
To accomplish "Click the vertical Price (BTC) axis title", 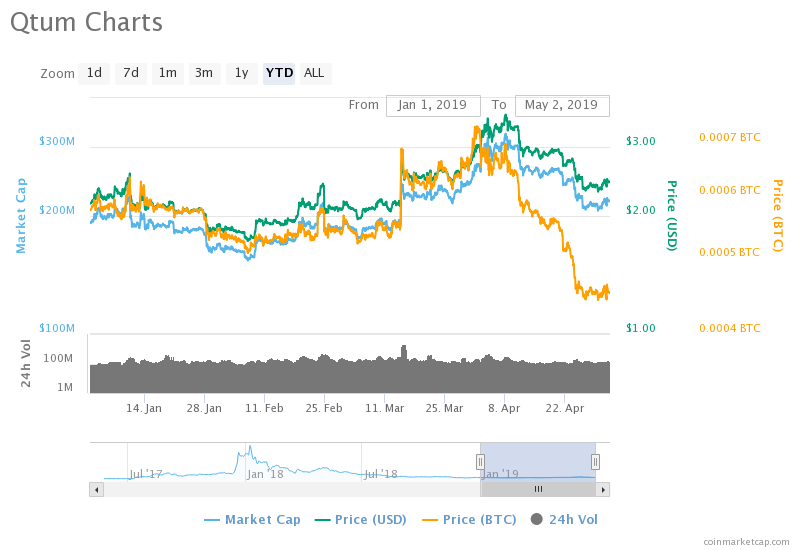I will 778,216.
